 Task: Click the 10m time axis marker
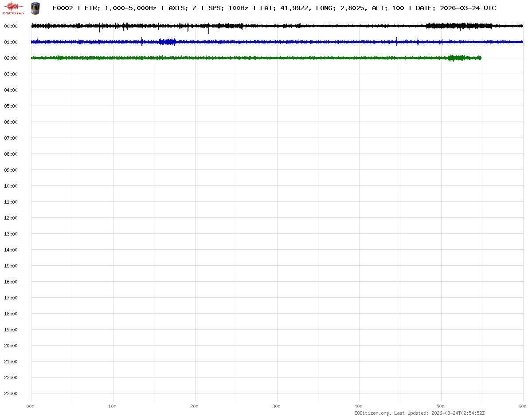tap(113, 406)
